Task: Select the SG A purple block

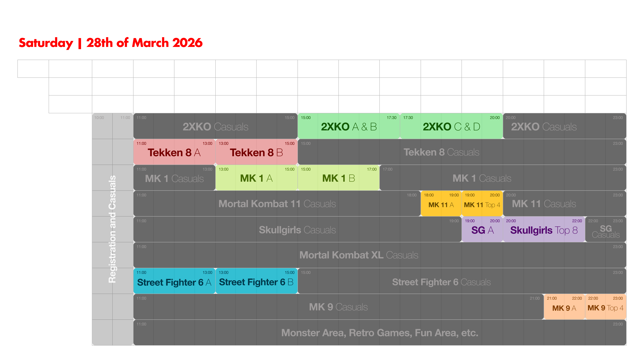Action: point(482,230)
